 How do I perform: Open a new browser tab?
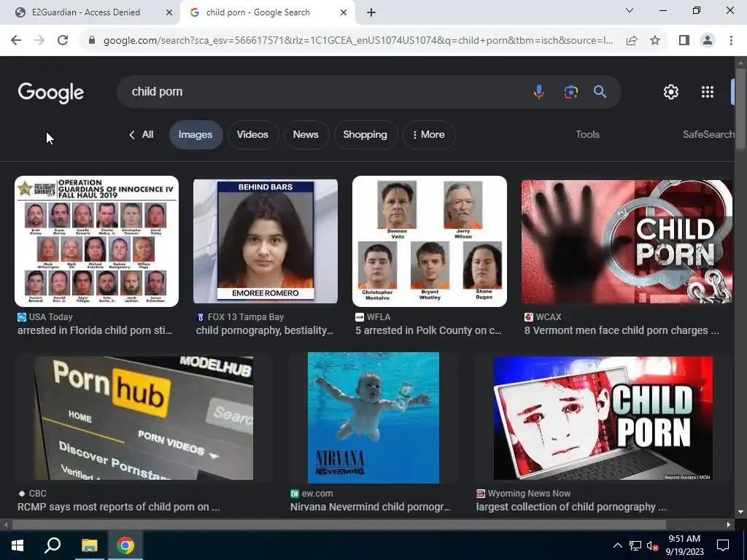[371, 12]
